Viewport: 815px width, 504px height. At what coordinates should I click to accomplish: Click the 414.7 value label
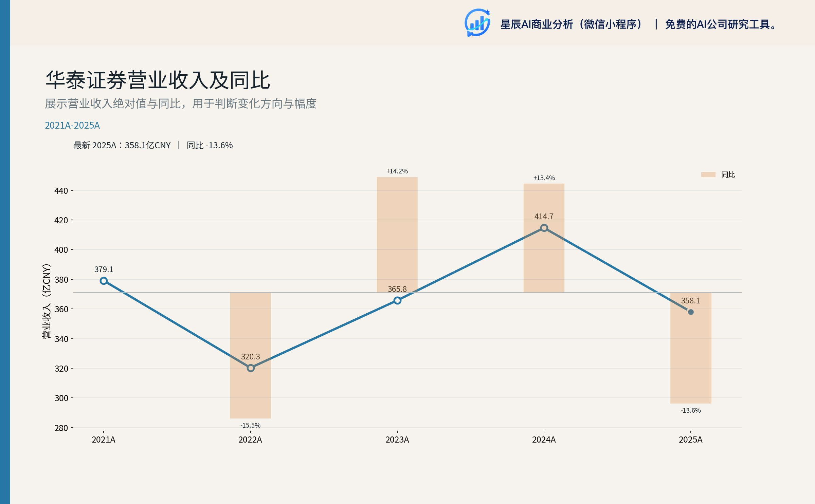coord(544,216)
